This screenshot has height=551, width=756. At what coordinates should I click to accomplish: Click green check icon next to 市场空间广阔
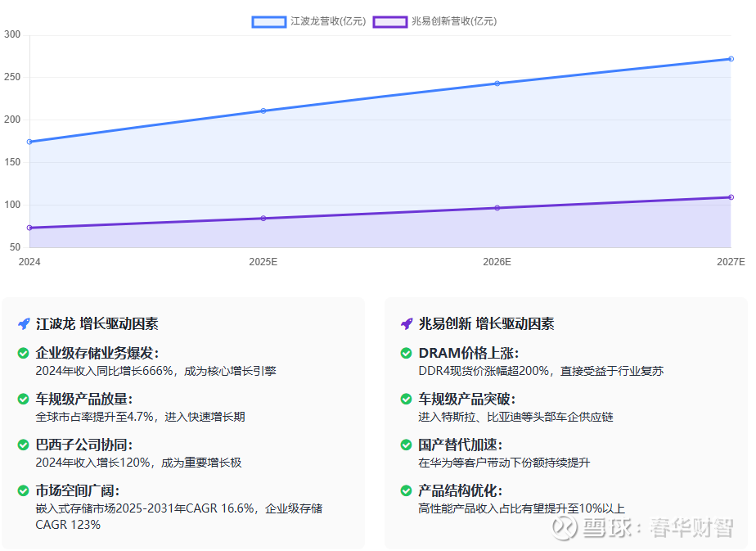click(x=24, y=490)
